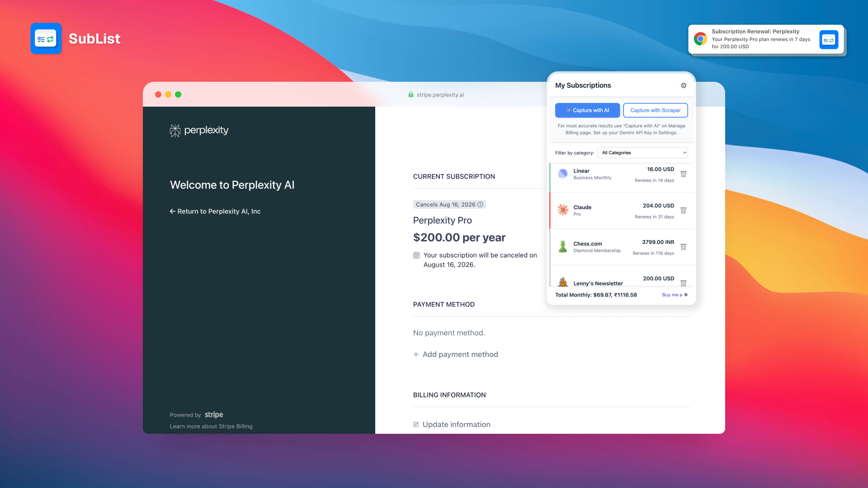Click Add payment method

point(455,354)
